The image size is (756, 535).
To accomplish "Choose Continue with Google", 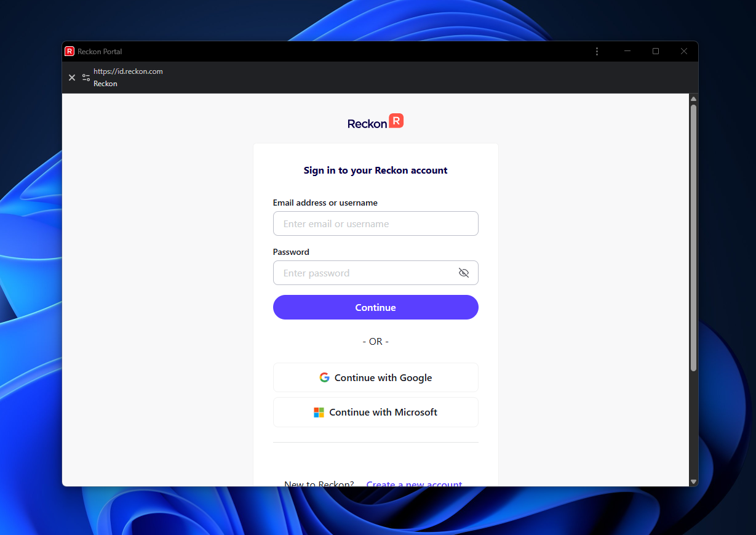I will [376, 377].
